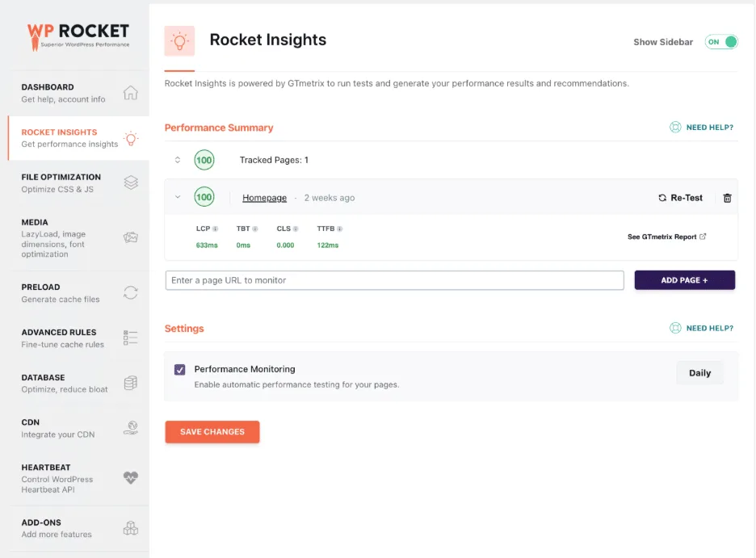Click the Homepage 100 score badge
The image size is (756, 558).
point(204,197)
